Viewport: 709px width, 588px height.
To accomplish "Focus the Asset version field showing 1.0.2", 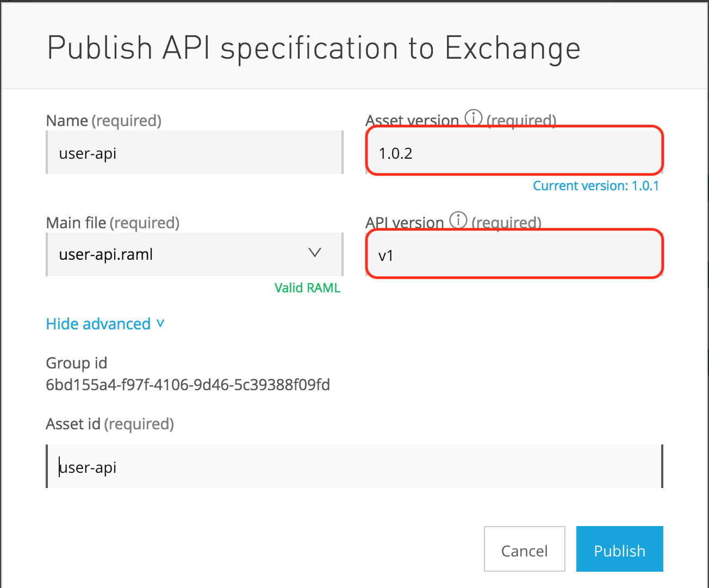I will click(x=514, y=153).
